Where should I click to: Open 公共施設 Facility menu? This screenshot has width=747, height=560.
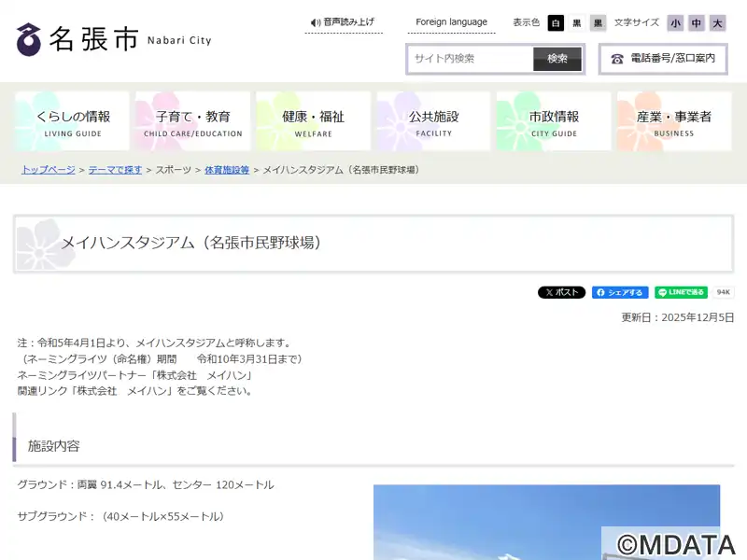[x=433, y=121]
